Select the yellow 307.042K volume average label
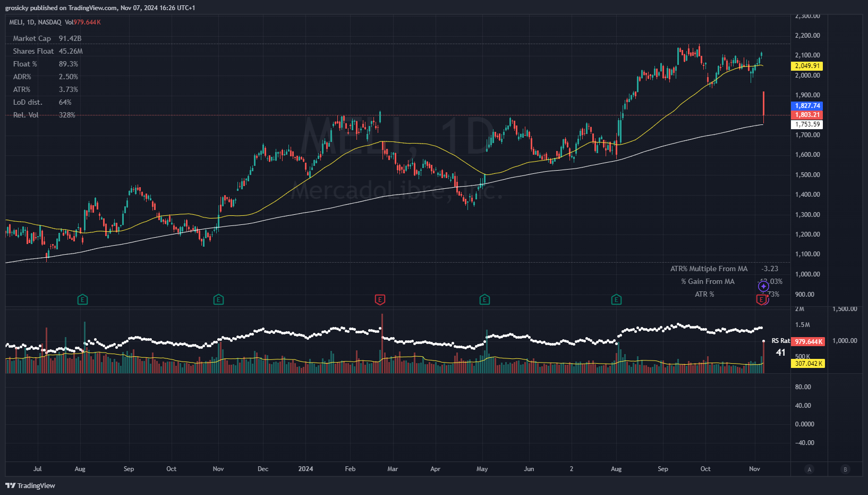This screenshot has height=495, width=868. tap(808, 364)
